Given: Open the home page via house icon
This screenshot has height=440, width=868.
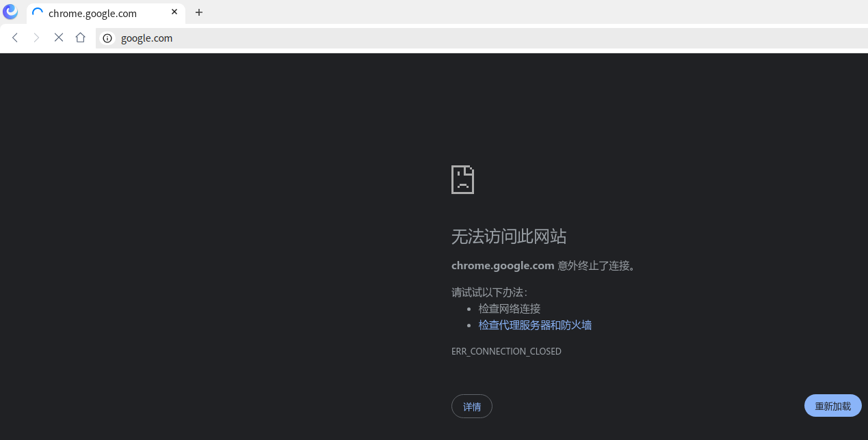Looking at the screenshot, I should tap(81, 38).
